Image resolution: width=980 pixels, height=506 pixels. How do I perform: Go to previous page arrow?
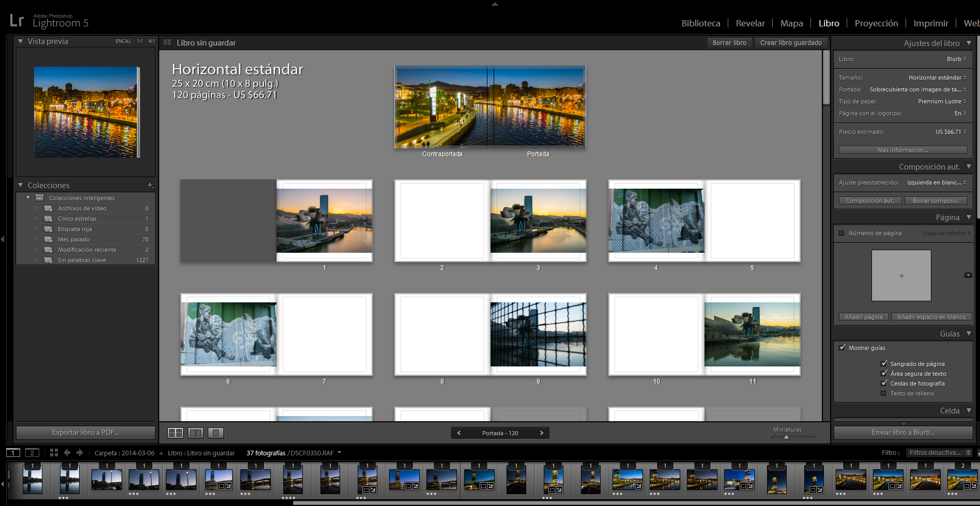click(x=458, y=433)
